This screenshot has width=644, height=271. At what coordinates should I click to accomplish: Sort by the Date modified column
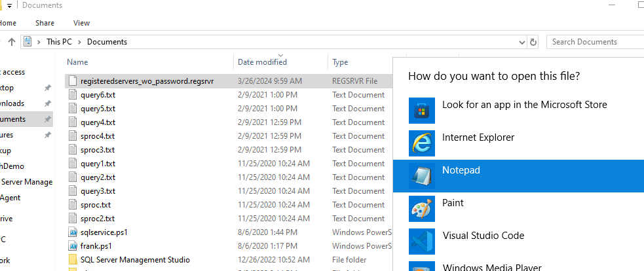click(x=262, y=62)
